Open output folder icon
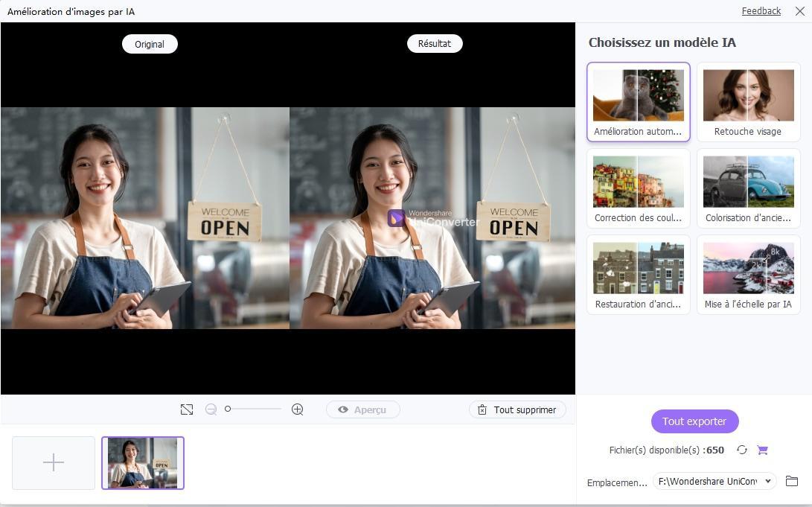Screen dimensions: 812x507 pyautogui.click(x=792, y=481)
